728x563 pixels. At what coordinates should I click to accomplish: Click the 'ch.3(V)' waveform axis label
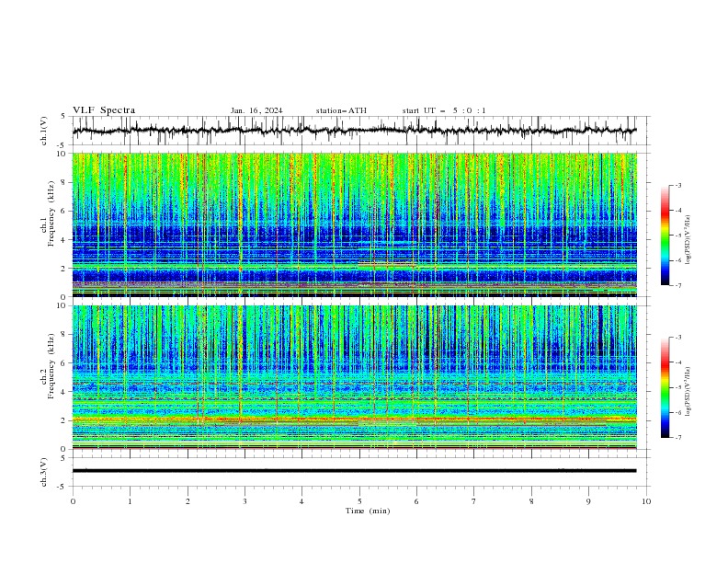click(x=44, y=472)
